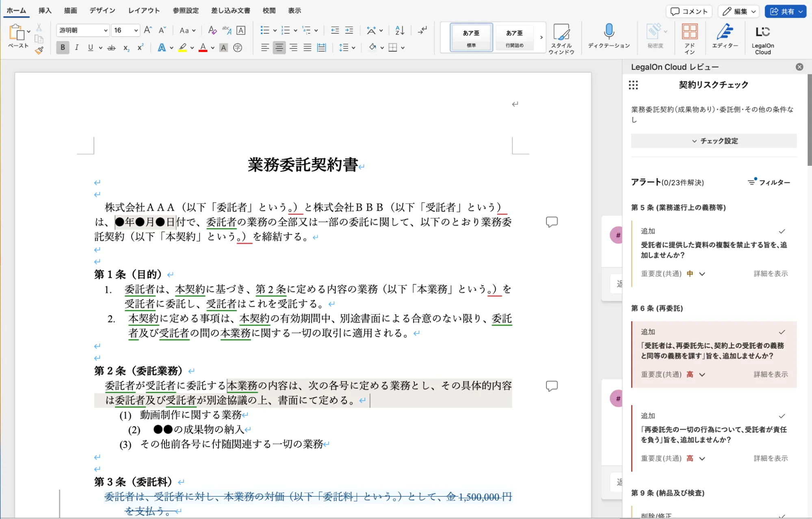This screenshot has height=519, width=812.
Task: Open the フィルター filter
Action: point(769,182)
